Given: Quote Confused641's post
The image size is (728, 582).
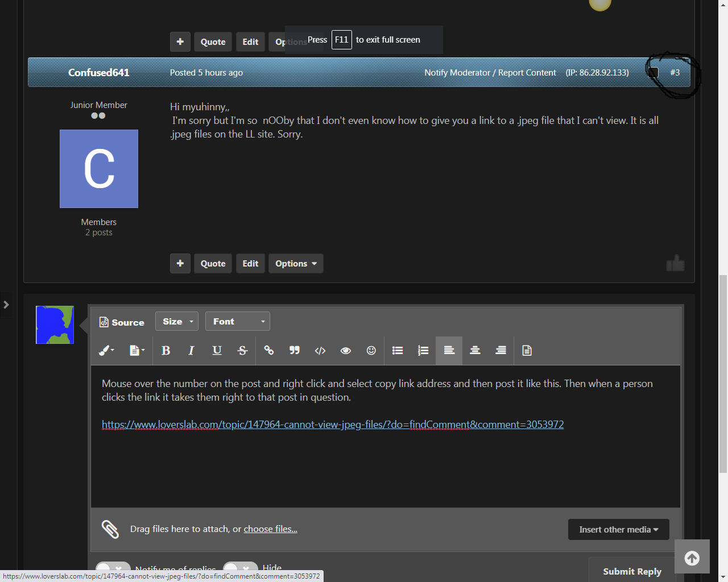Looking at the screenshot, I should 213,264.
